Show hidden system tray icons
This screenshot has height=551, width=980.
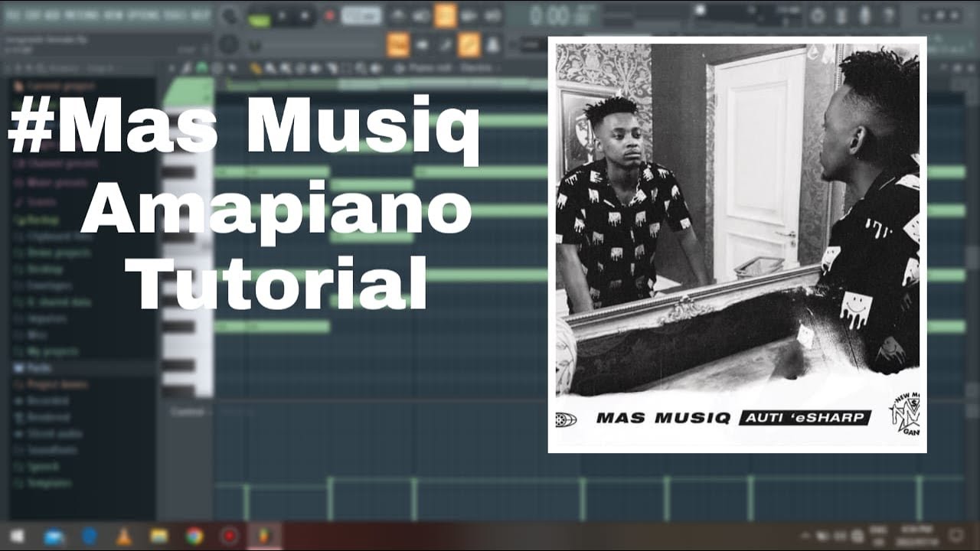coord(805,536)
